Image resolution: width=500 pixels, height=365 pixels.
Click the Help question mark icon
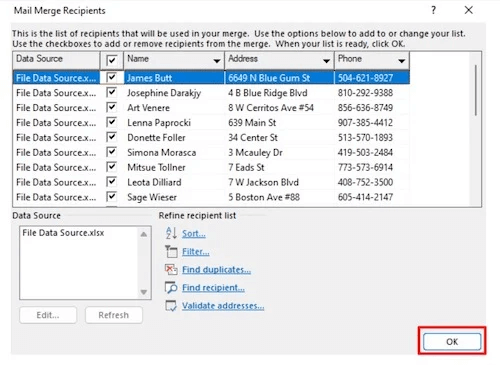[x=433, y=10]
